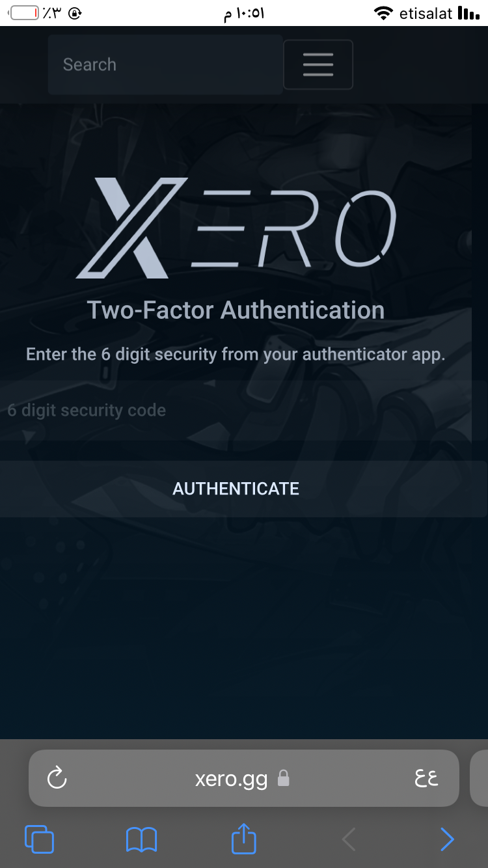Reload the page with the refresh icon
488x868 pixels.
click(57, 778)
